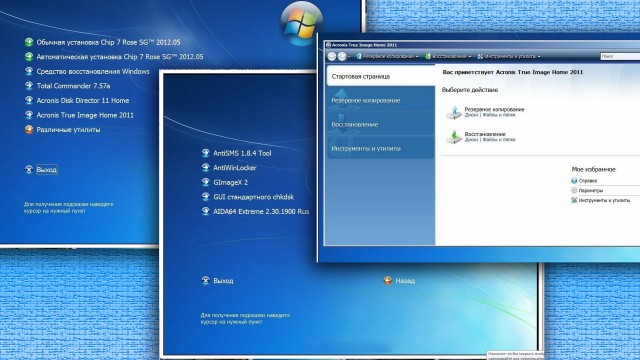Image resolution: width=640 pixels, height=360 pixels.
Task: Click the highlighted Выход button in installer menu
Action: click(47, 169)
